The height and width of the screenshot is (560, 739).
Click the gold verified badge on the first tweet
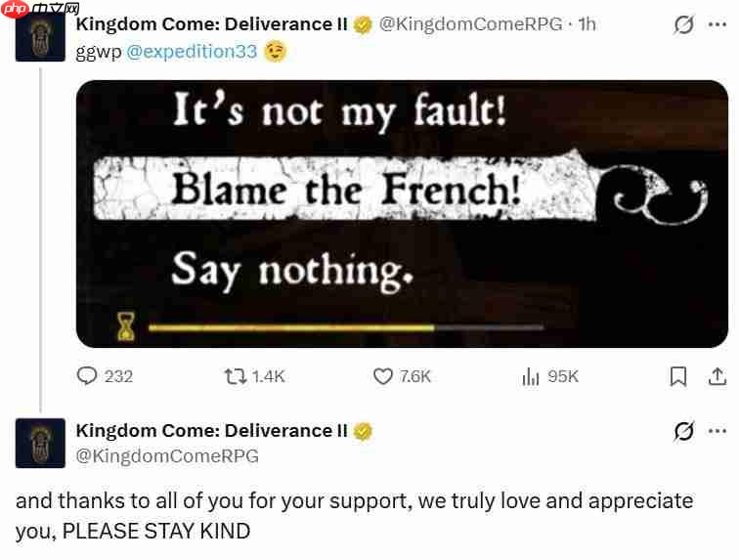pos(363,25)
